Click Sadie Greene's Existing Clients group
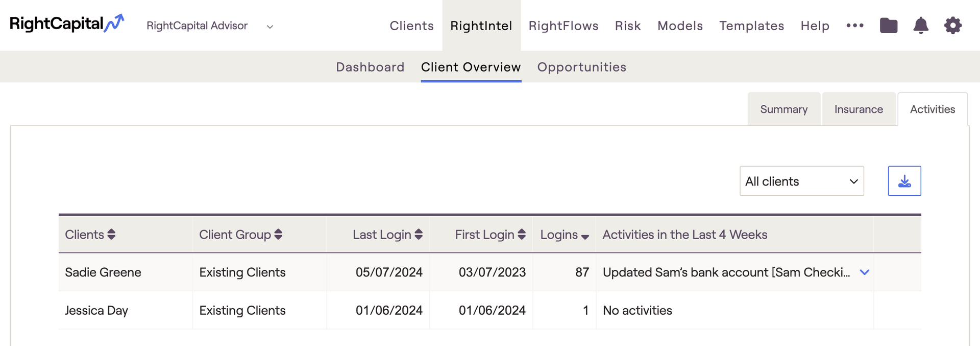This screenshot has width=980, height=346. coord(242,272)
